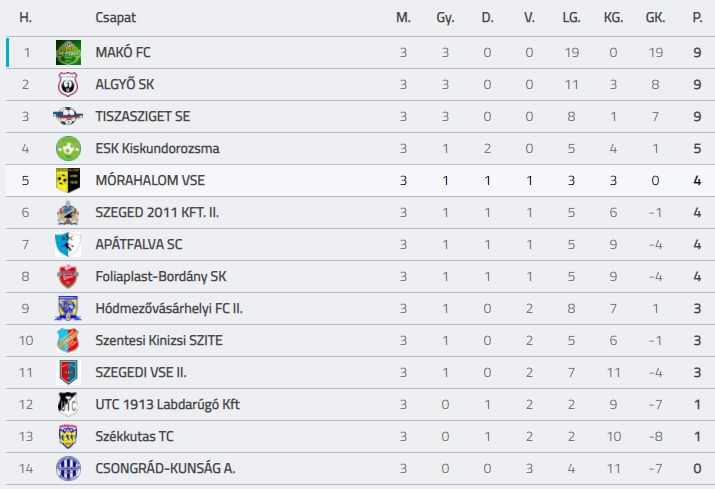Screen dimensions: 715x489
Task: Click the P. points column header
Action: 697,18
